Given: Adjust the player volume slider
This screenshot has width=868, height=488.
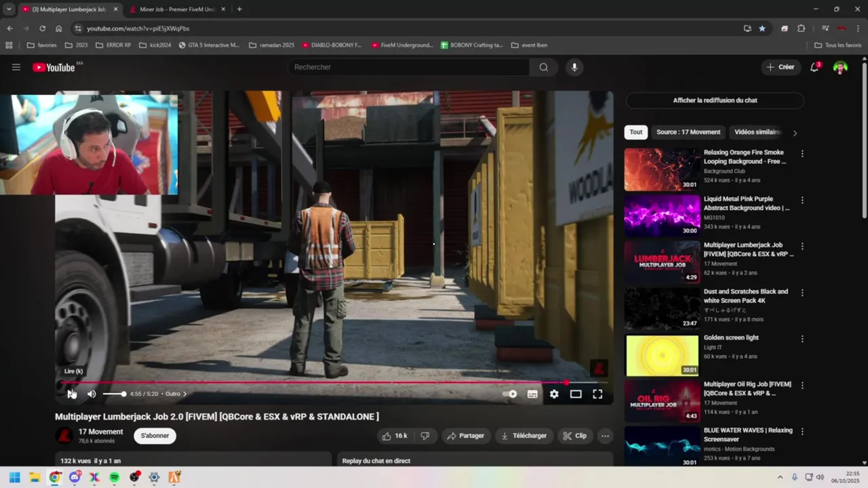Looking at the screenshot, I should point(114,394).
